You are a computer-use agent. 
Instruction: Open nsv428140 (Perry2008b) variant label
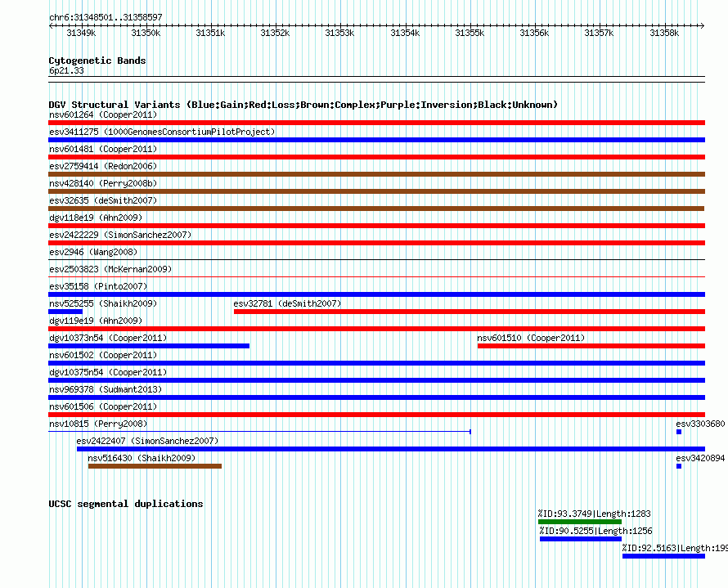click(103, 183)
